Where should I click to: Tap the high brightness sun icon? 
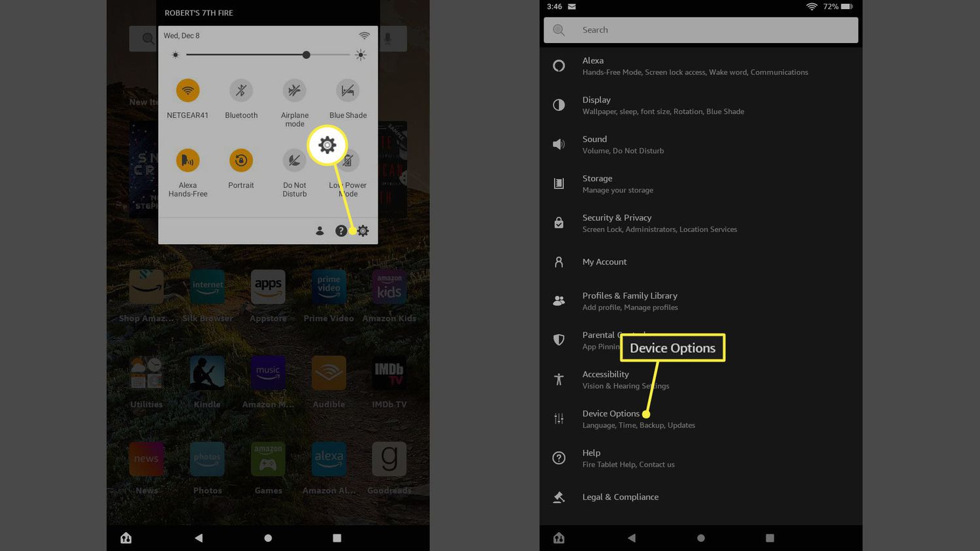[361, 55]
